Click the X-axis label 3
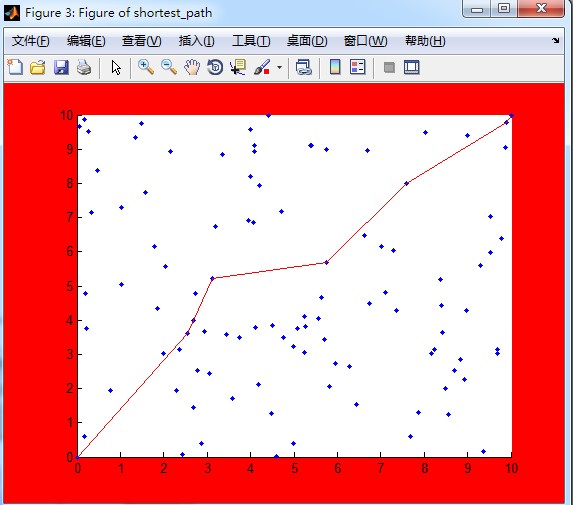The width and height of the screenshot is (573, 505). pos(208,469)
